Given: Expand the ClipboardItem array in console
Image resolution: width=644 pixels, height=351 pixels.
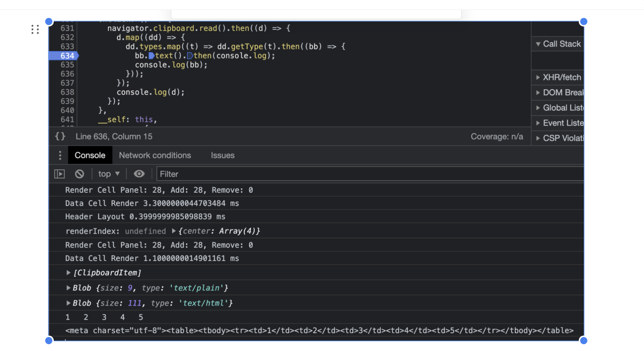Looking at the screenshot, I should [68, 273].
